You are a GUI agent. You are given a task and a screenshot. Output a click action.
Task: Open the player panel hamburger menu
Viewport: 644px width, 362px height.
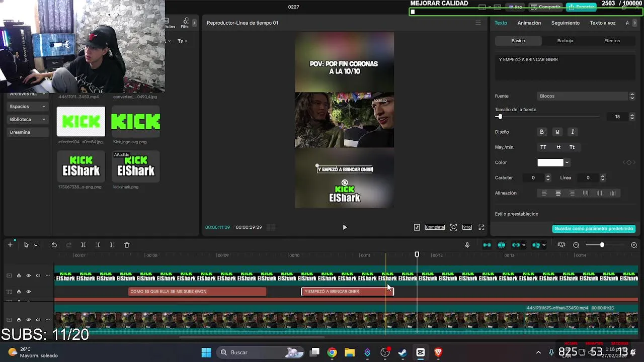[478, 23]
